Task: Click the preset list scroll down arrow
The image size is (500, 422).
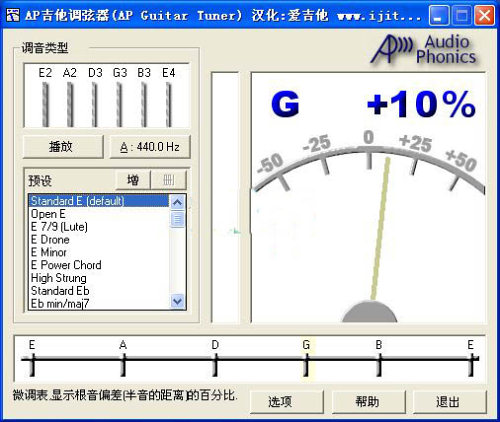Action: [x=177, y=302]
